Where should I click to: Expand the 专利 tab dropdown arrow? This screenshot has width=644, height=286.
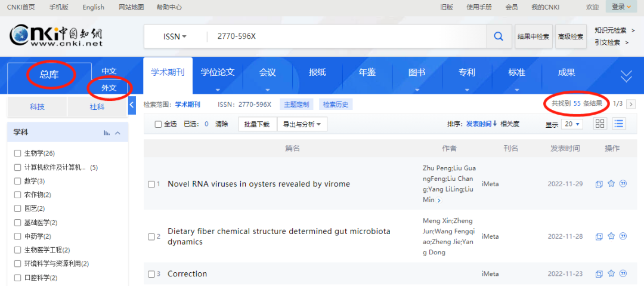click(467, 90)
